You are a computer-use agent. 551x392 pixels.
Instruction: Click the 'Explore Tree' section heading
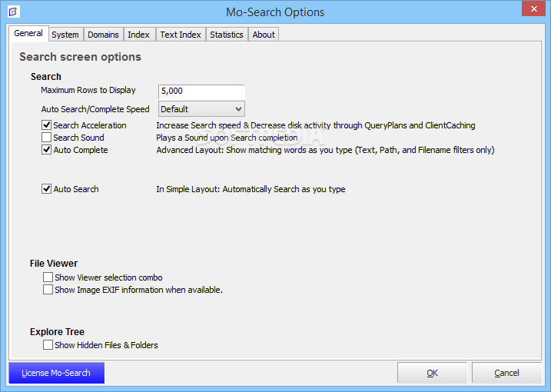[58, 332]
